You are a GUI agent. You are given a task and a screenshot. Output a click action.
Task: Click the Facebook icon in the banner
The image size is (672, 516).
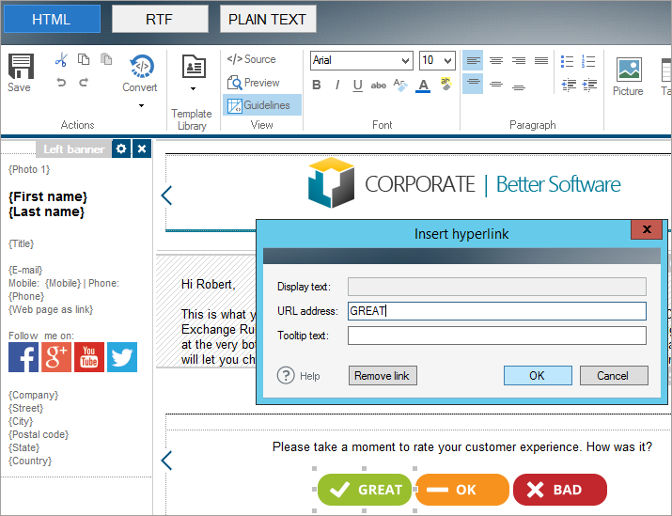point(23,357)
